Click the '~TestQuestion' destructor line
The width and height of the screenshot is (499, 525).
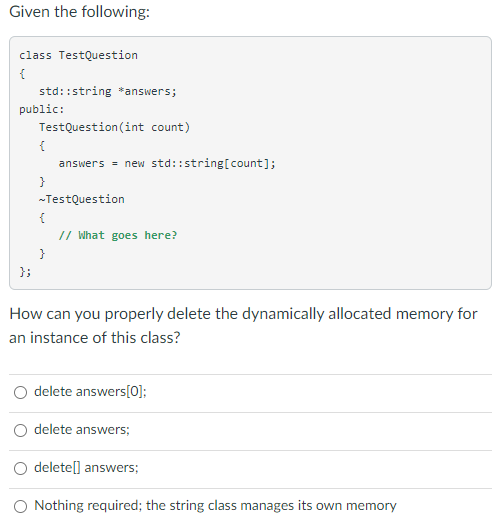click(82, 199)
